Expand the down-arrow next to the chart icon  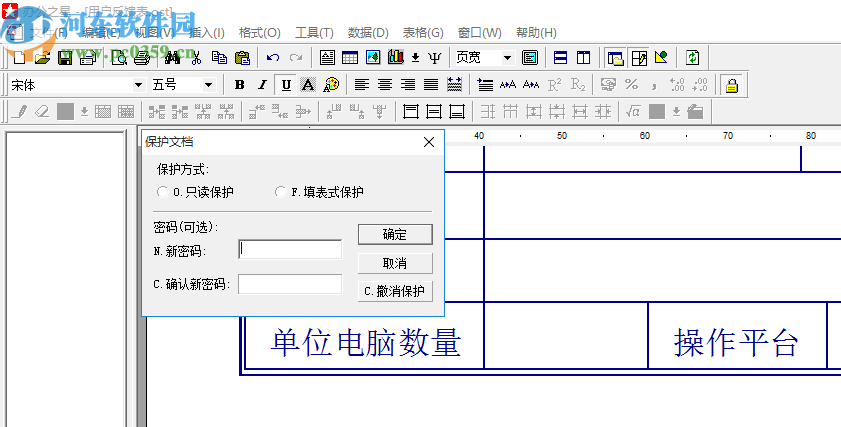click(x=415, y=57)
